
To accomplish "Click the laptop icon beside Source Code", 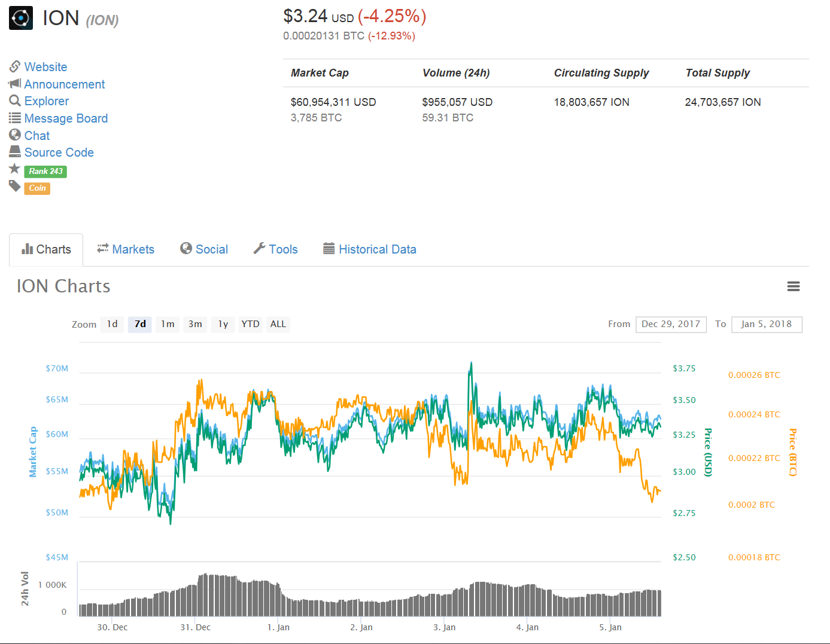I will [x=15, y=152].
